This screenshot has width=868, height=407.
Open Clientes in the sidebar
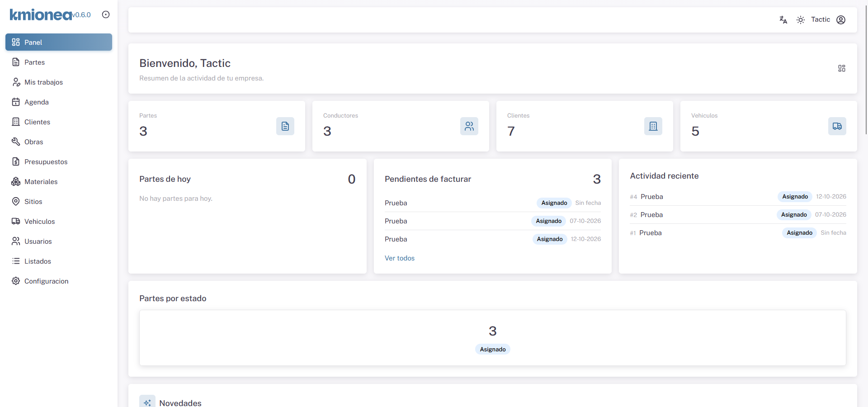coord(59,122)
